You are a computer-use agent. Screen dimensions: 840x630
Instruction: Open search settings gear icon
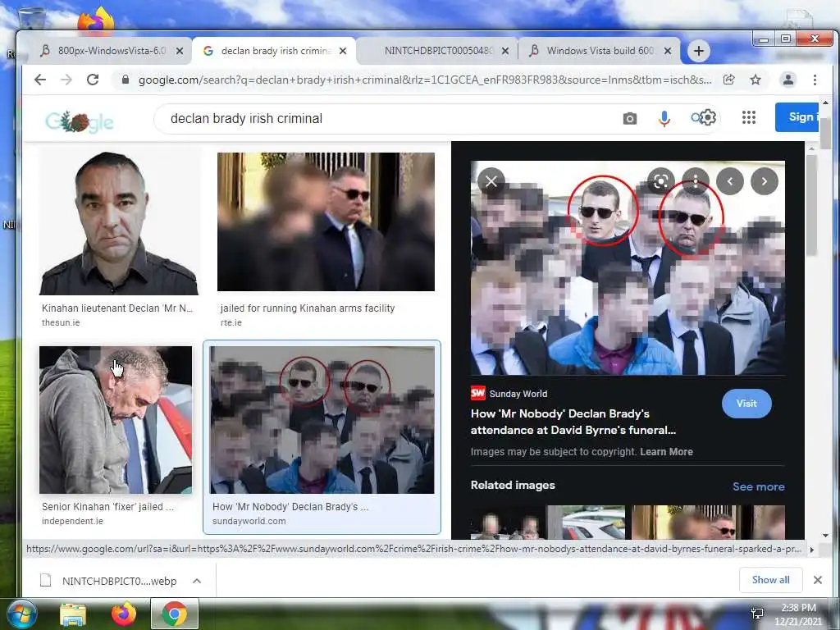708,117
